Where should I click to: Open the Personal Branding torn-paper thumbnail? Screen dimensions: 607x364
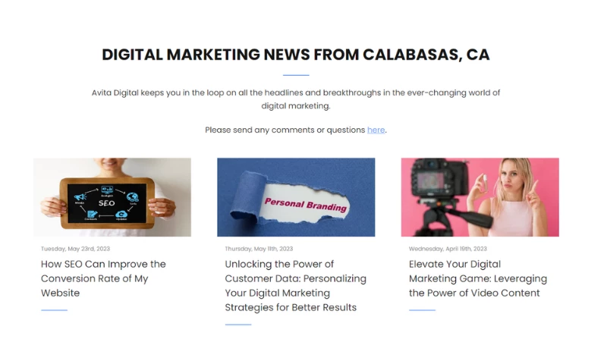(x=296, y=197)
